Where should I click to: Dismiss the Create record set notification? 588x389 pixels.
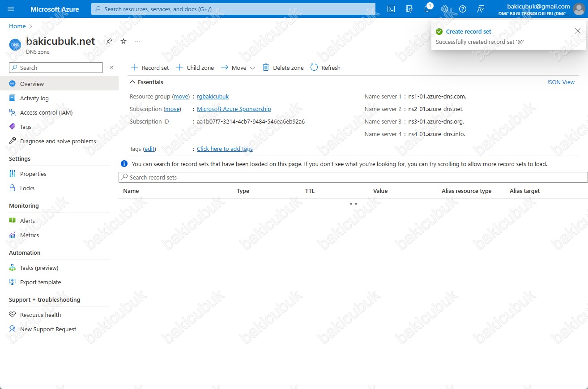click(577, 31)
